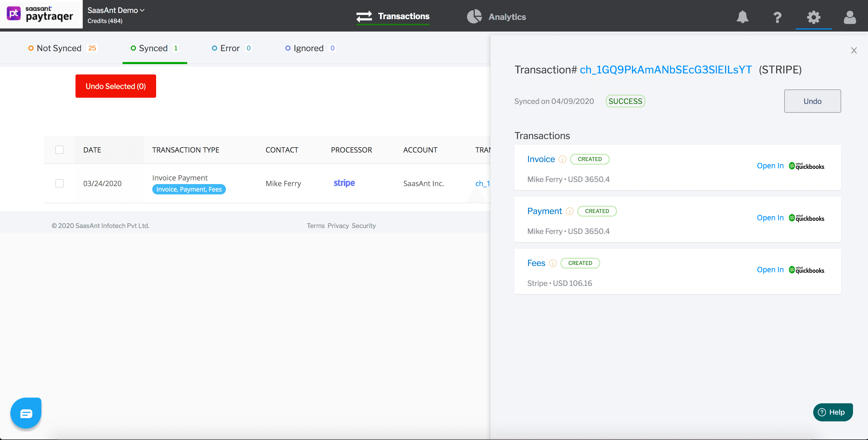Open Invoice in QuickBooks link
This screenshot has width=868, height=440.
[770, 166]
